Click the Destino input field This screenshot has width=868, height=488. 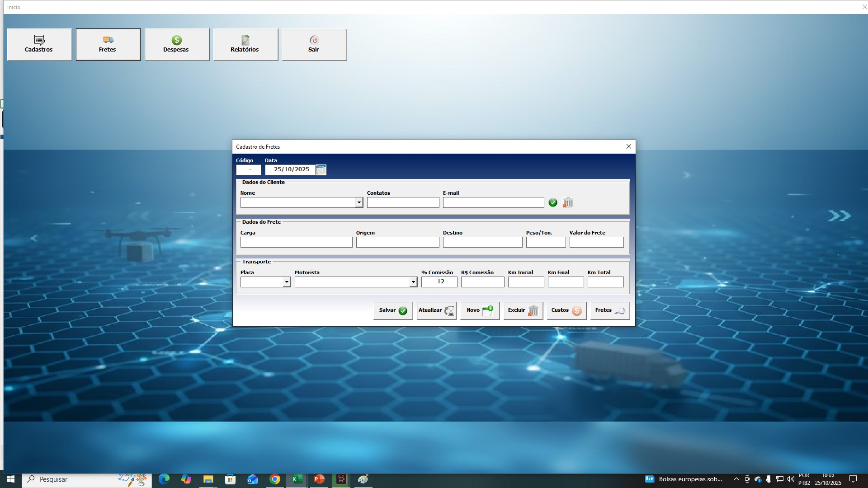click(482, 242)
